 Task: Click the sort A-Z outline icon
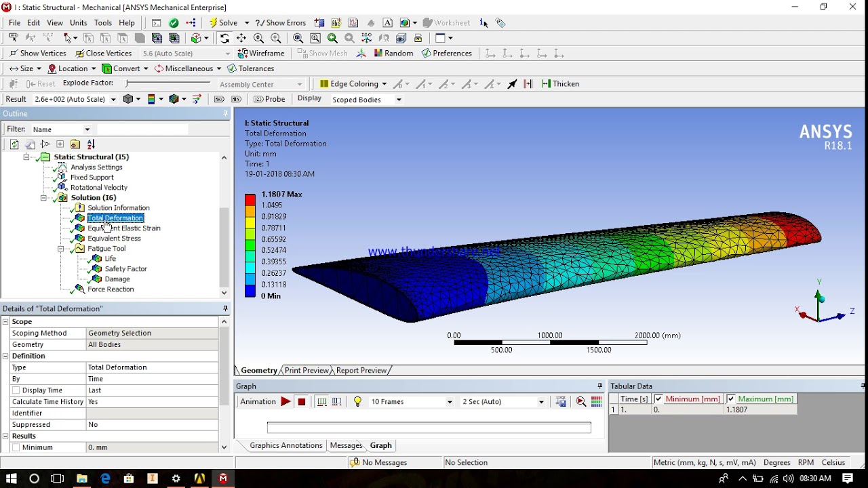click(91, 144)
